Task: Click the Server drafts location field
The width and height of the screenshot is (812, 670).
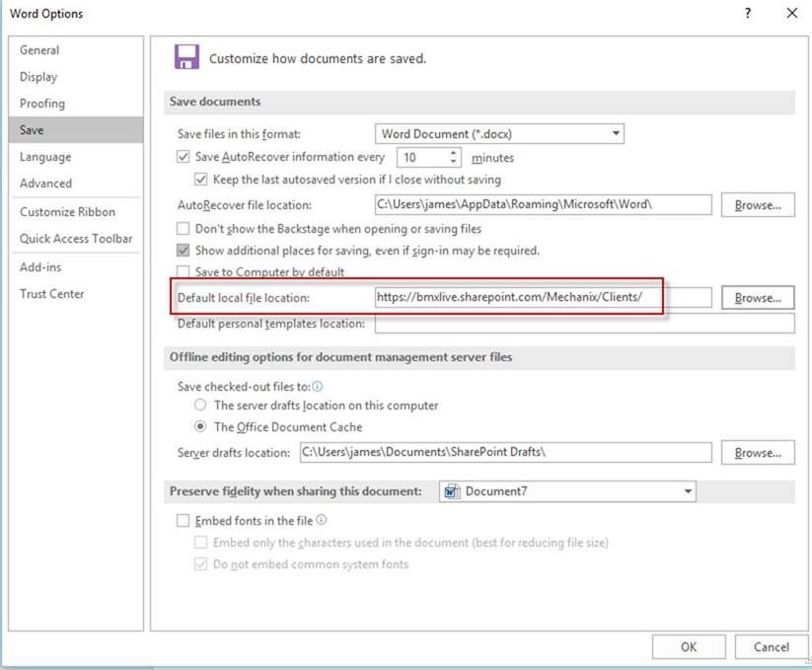Action: (x=505, y=452)
